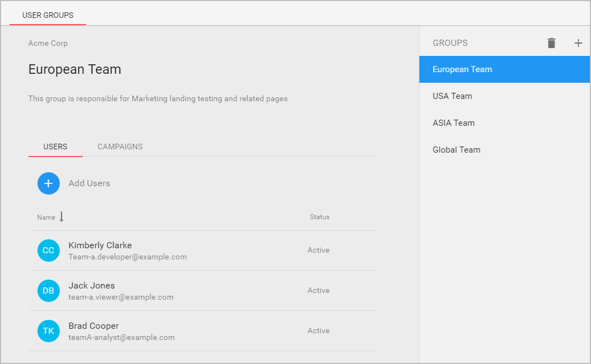Image resolution: width=591 pixels, height=364 pixels.
Task: Click the plus icon to add group
Action: (578, 43)
